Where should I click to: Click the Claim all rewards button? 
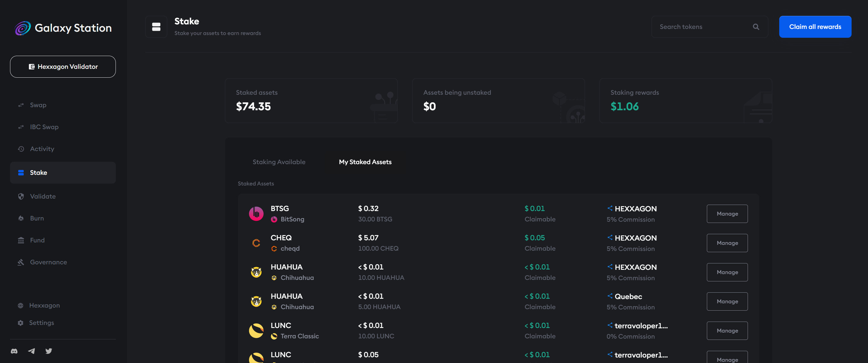(x=815, y=27)
